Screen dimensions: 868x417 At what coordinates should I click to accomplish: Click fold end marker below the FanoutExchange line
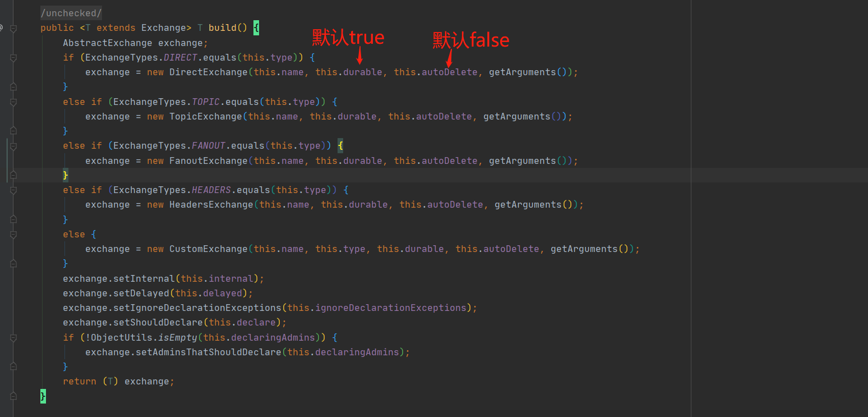click(x=13, y=175)
